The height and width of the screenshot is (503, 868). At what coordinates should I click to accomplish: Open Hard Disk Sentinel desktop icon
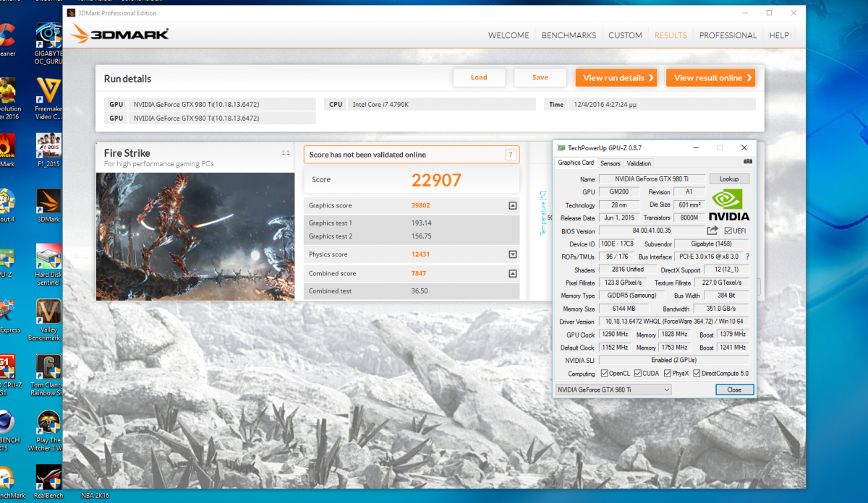point(48,263)
